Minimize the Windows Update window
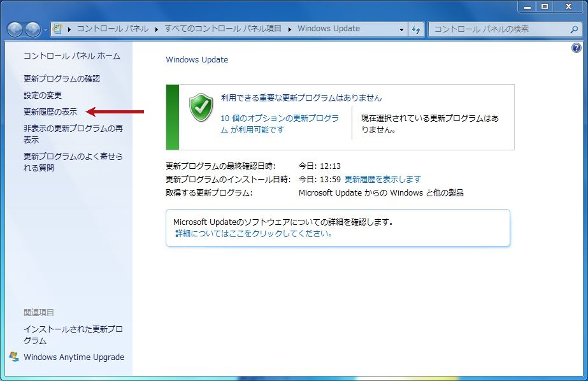The width and height of the screenshot is (588, 381). [x=527, y=7]
